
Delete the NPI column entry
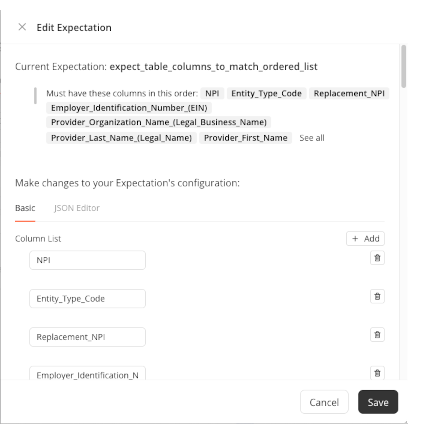pyautogui.click(x=377, y=258)
